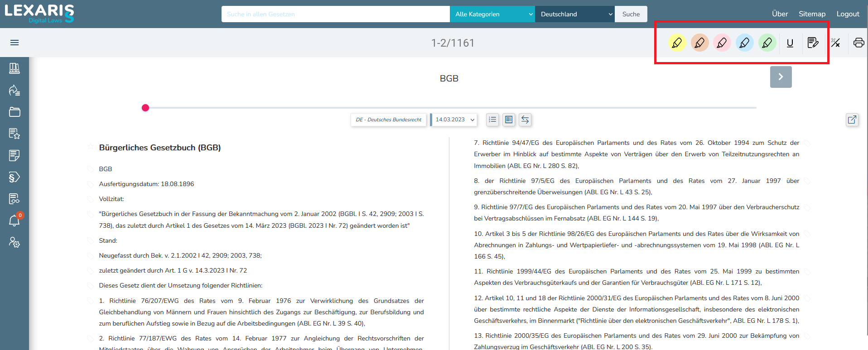
Task: Click text Ausfertigungsdatum: 18.08.1896
Action: (146, 184)
